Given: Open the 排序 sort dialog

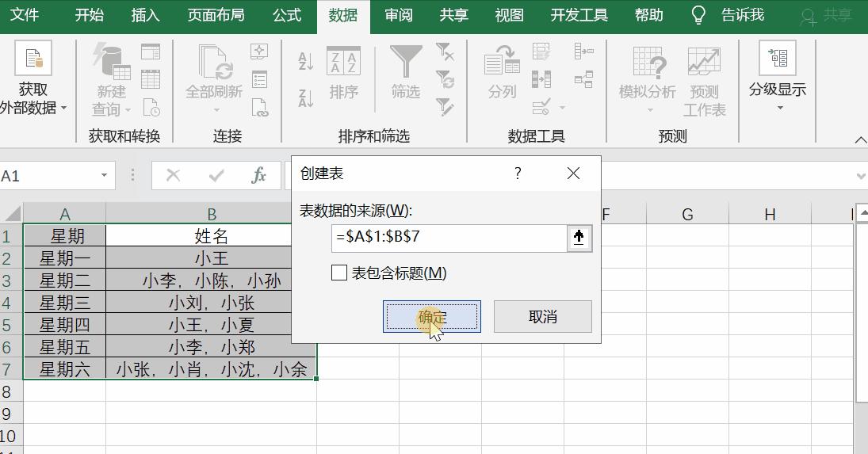Looking at the screenshot, I should coord(343,73).
